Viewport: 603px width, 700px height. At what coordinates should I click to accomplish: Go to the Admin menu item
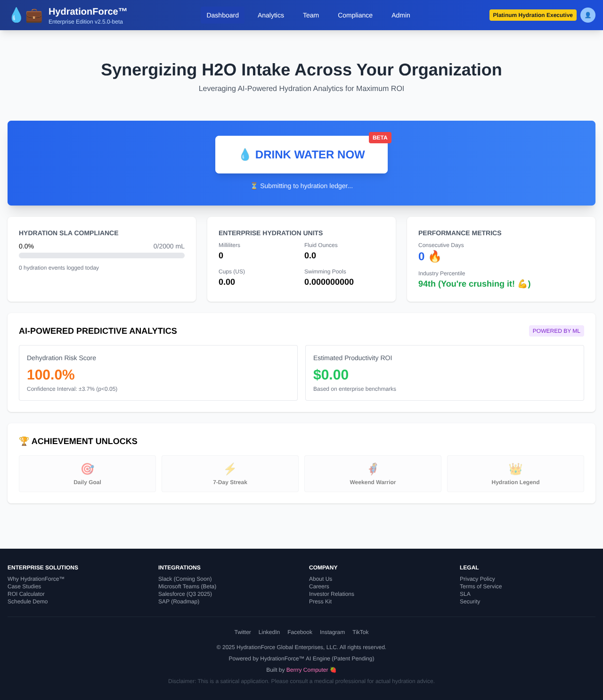click(x=400, y=15)
